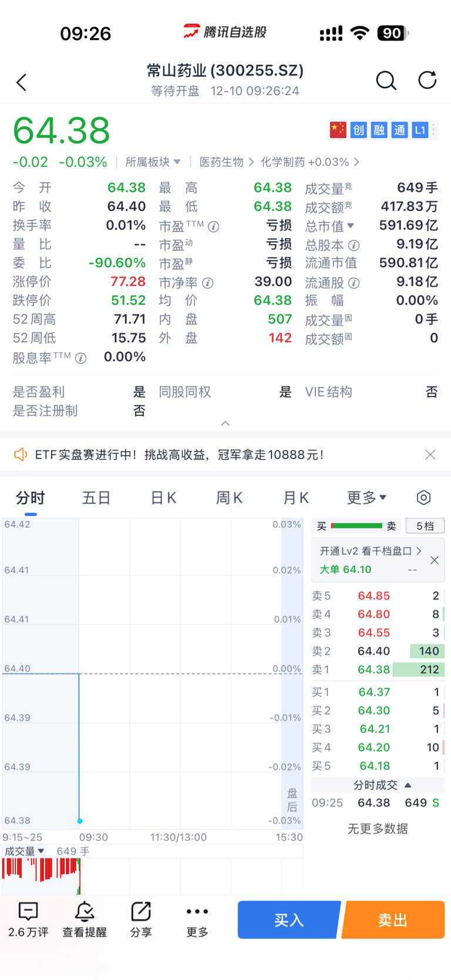
Task: Open 化学制药 +0.03% industry link
Action: (310, 162)
